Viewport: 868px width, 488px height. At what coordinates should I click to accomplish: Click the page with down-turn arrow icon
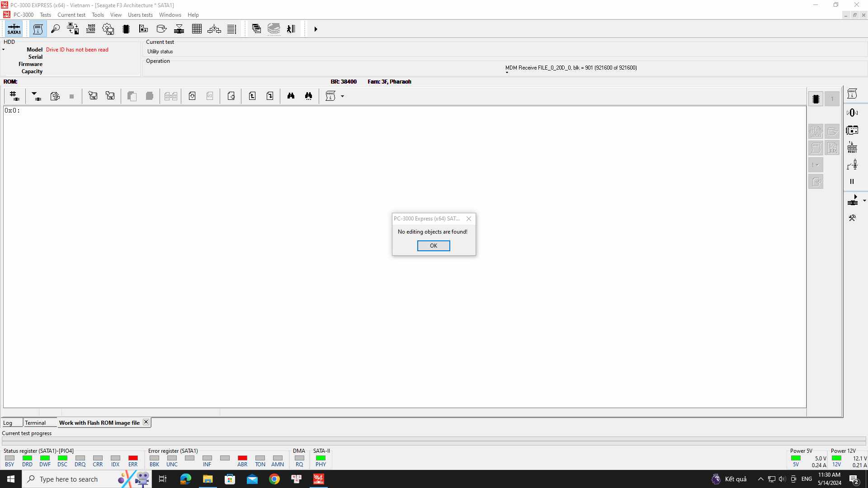click(x=270, y=96)
